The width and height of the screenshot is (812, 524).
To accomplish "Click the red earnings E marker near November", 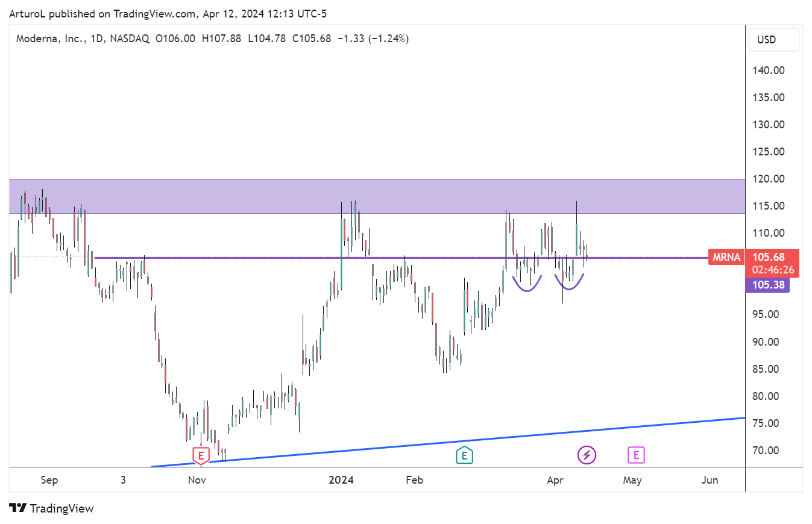I will click(x=200, y=455).
